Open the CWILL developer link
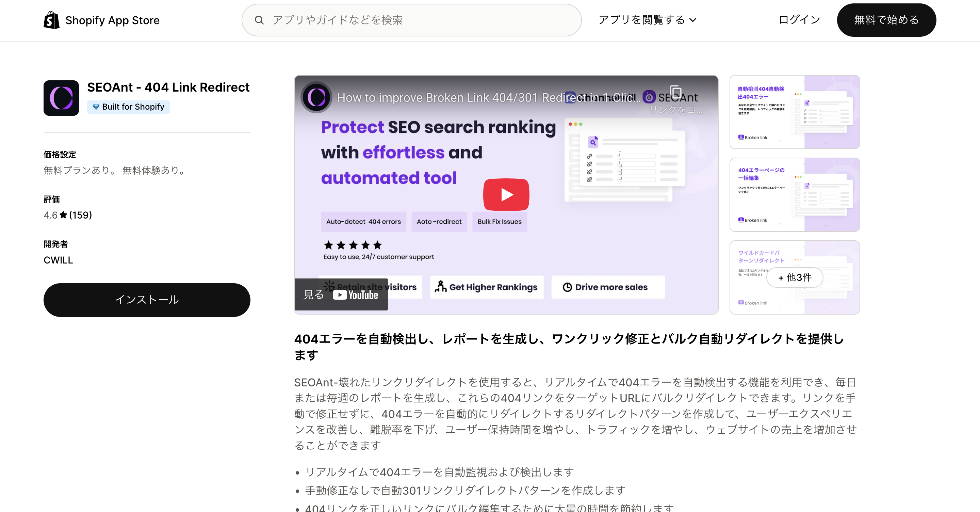 tap(58, 260)
